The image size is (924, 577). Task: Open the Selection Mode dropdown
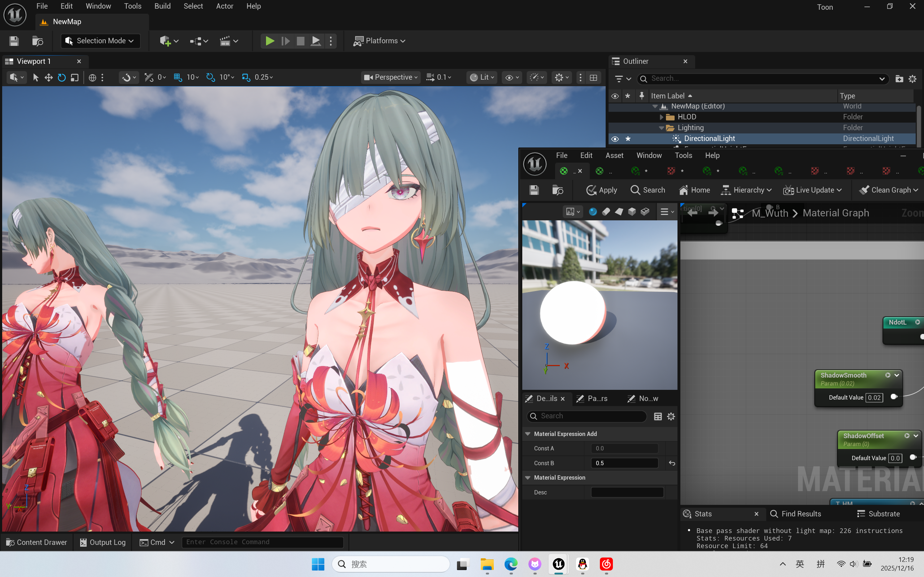[x=100, y=41]
